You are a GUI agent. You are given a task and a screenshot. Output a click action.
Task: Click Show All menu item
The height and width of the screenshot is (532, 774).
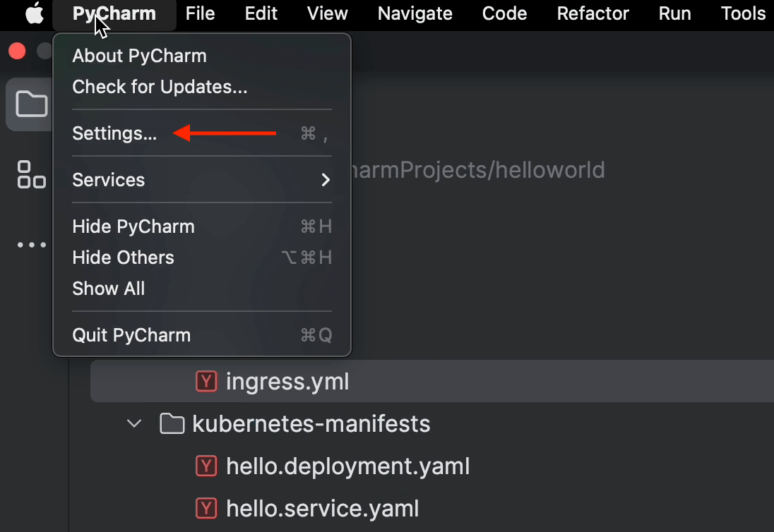108,289
